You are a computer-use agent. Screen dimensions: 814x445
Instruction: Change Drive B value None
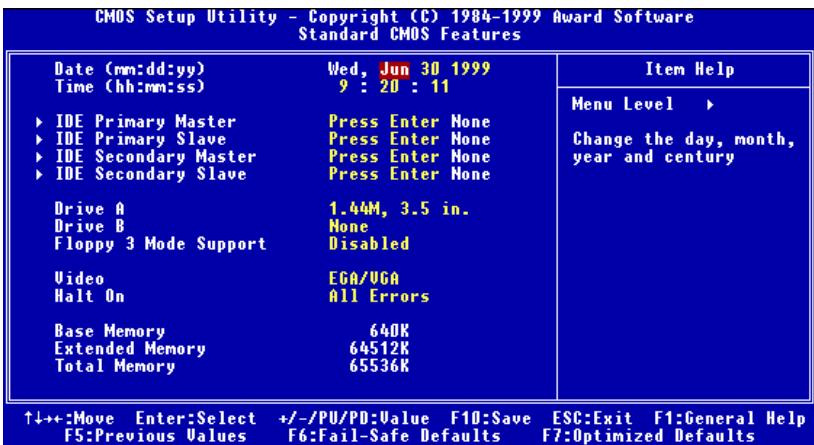click(348, 227)
